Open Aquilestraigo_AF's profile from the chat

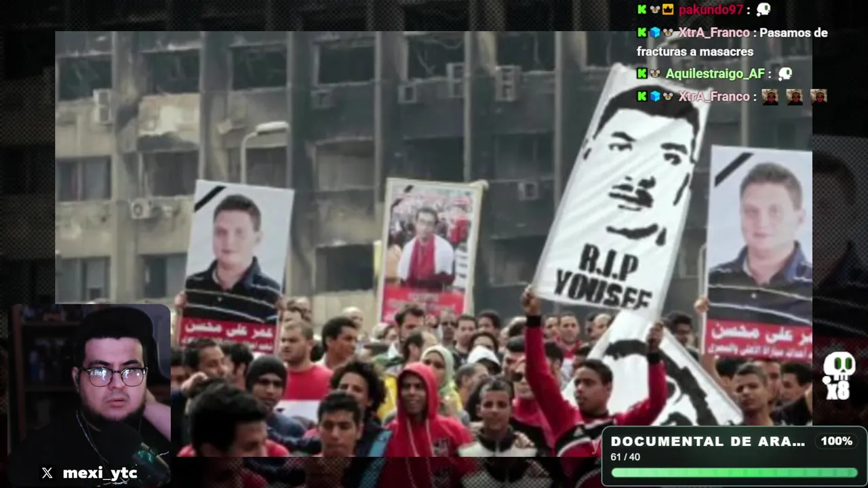pyautogui.click(x=715, y=73)
